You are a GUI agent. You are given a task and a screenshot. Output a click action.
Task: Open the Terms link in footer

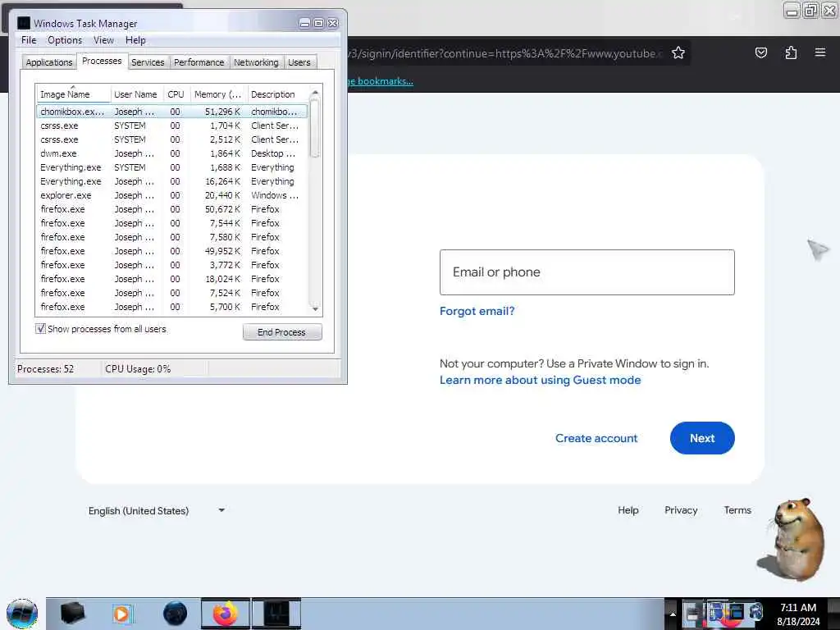click(737, 510)
